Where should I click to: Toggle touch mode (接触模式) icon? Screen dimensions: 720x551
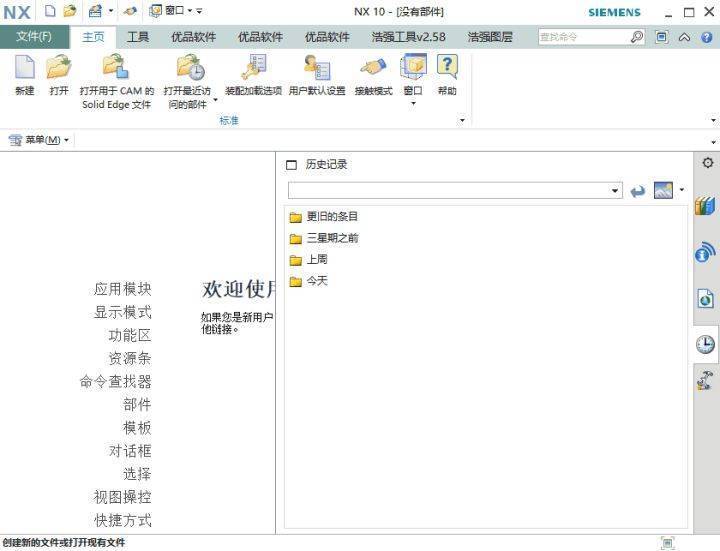coord(373,67)
